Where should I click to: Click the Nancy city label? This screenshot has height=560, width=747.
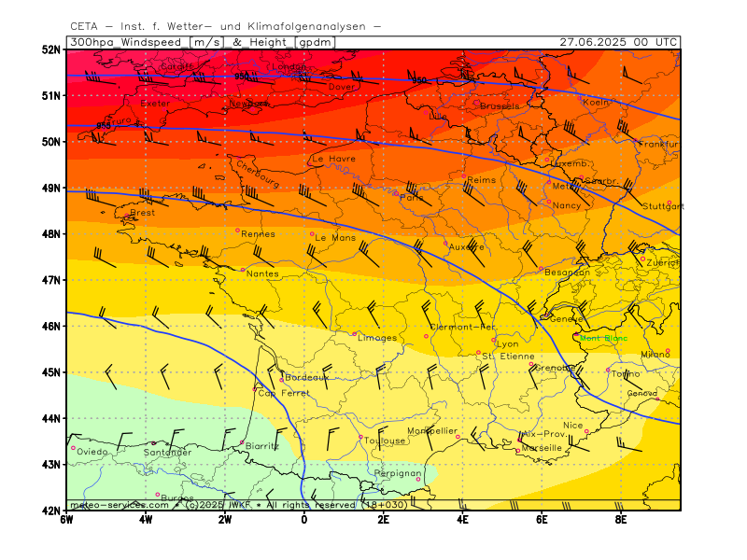pyautogui.click(x=567, y=205)
